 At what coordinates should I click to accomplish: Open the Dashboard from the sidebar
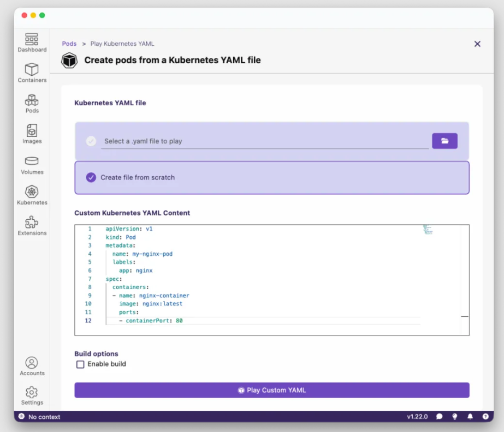click(x=32, y=42)
